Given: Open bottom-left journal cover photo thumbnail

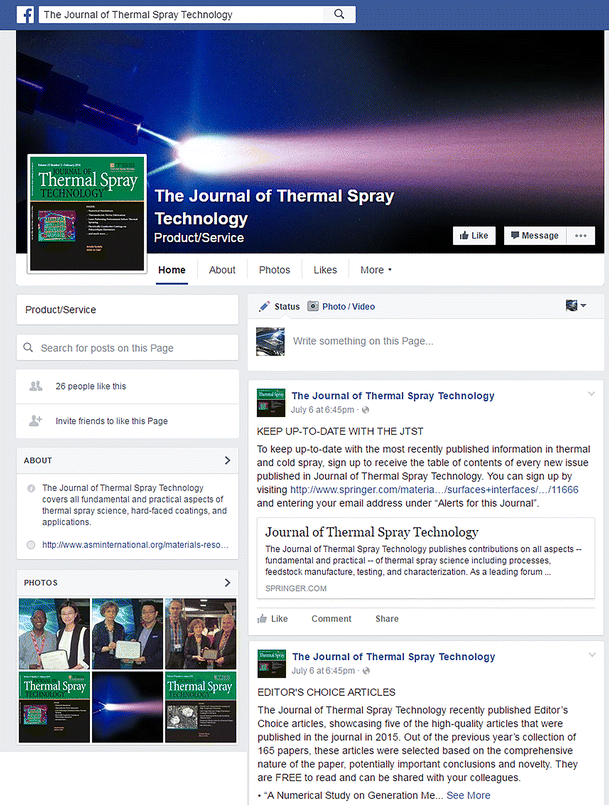Looking at the screenshot, I should [54, 707].
